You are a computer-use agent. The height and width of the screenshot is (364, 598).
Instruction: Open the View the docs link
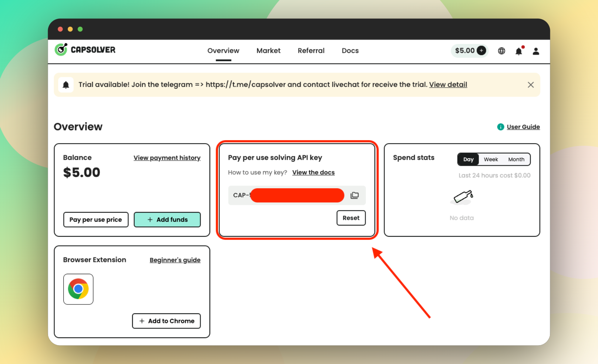(313, 172)
